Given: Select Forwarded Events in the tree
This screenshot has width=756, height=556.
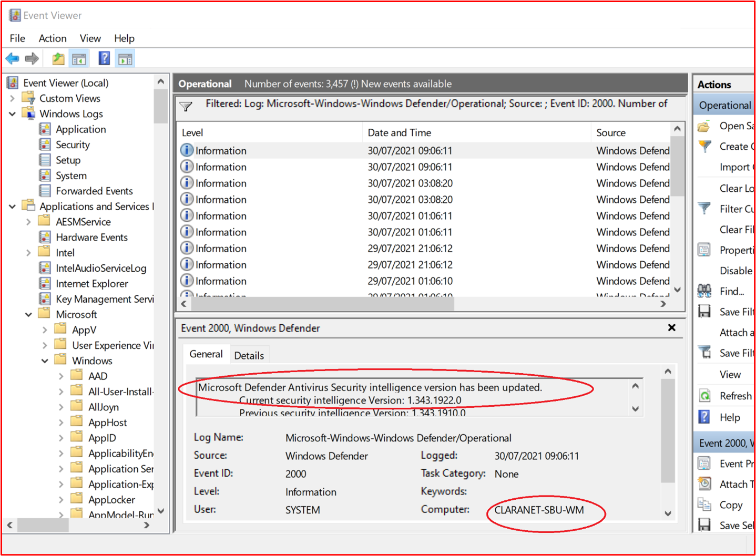Looking at the screenshot, I should click(x=94, y=191).
